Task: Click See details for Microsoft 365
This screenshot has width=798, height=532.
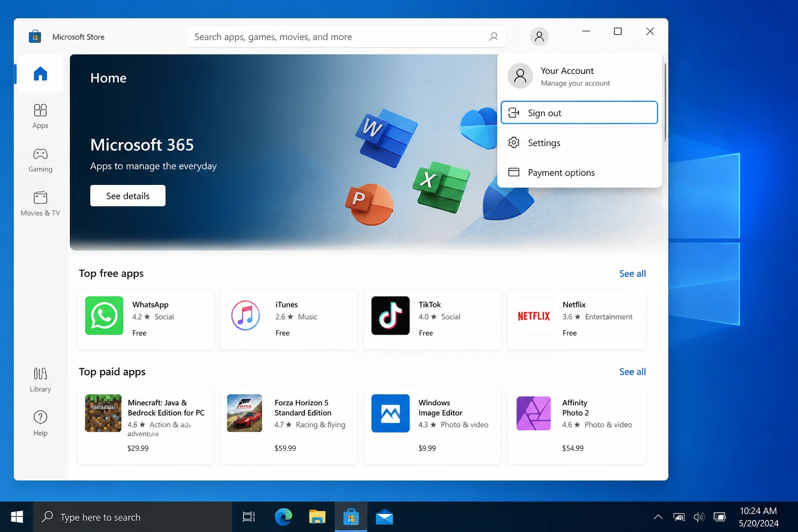Action: coord(128,196)
